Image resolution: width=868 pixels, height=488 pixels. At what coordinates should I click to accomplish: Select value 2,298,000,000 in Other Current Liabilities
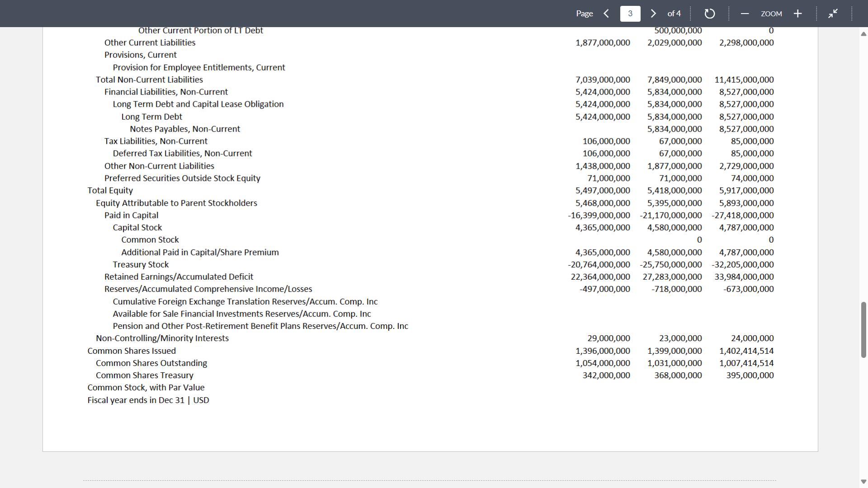(x=746, y=42)
